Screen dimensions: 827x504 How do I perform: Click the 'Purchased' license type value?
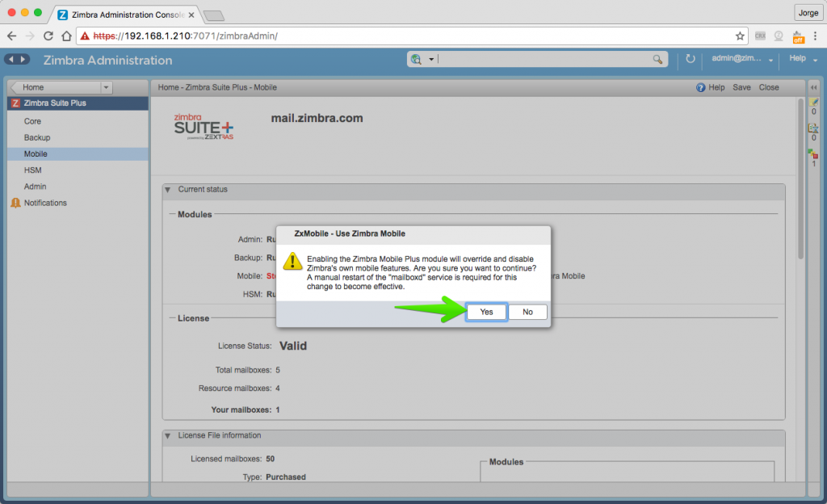coord(286,477)
